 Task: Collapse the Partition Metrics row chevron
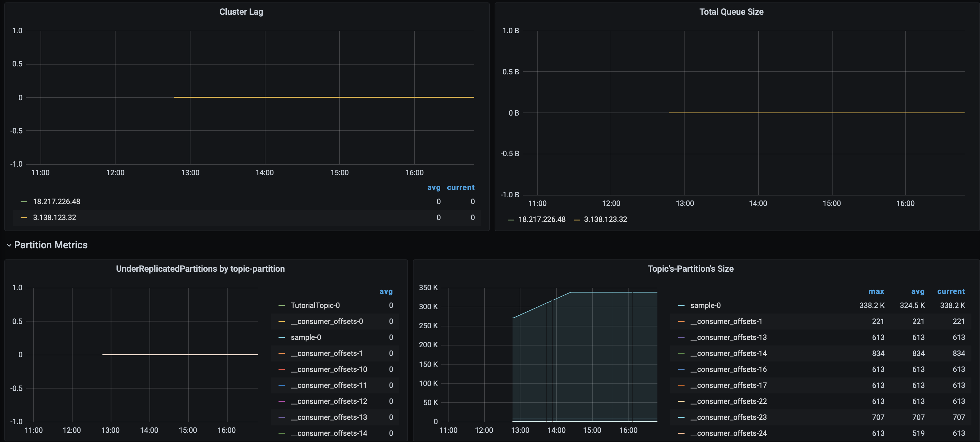point(9,245)
